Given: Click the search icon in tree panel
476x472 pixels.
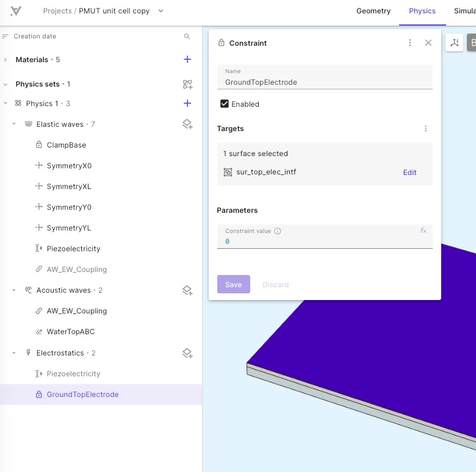Looking at the screenshot, I should pyautogui.click(x=187, y=37).
